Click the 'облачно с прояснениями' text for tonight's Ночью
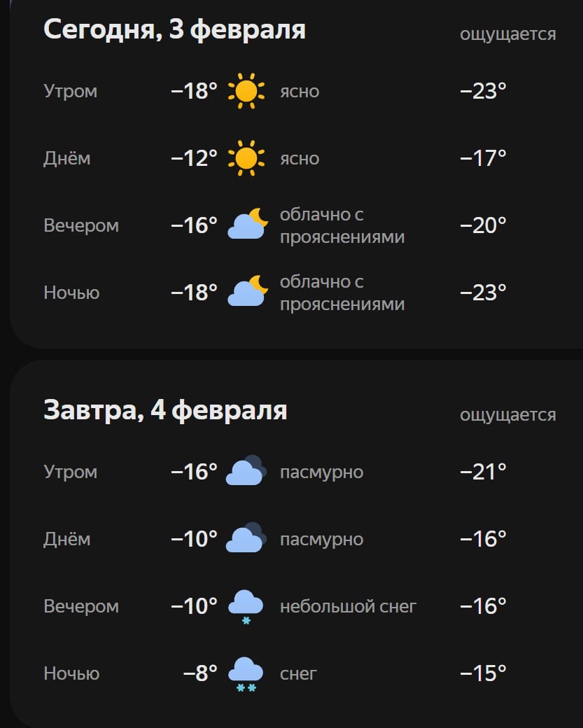583x728 pixels. (x=342, y=293)
